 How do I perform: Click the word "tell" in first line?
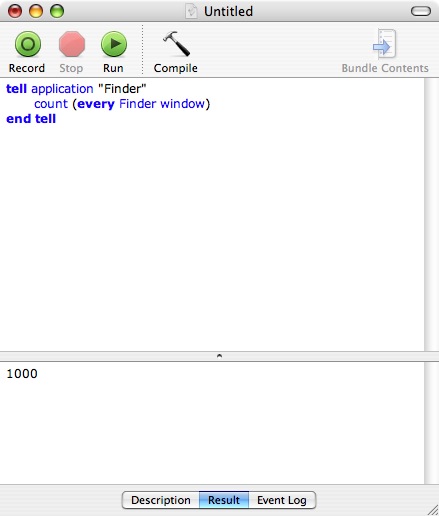coord(16,89)
